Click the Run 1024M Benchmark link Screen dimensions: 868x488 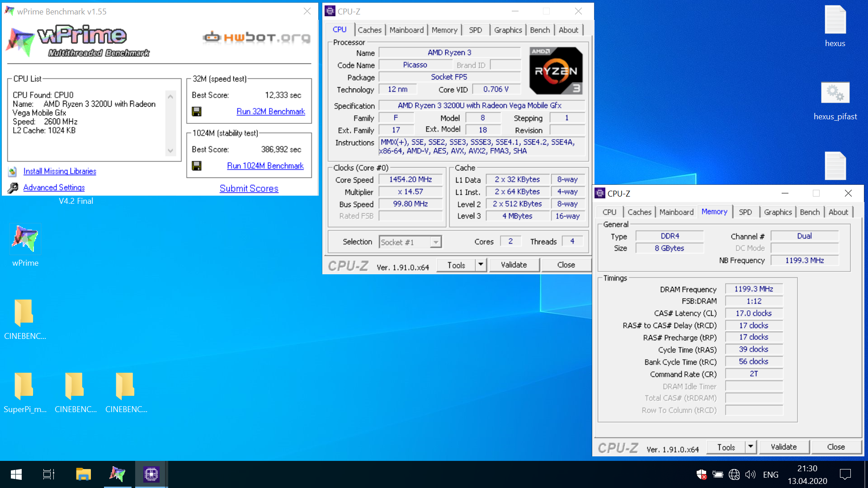[265, 166]
